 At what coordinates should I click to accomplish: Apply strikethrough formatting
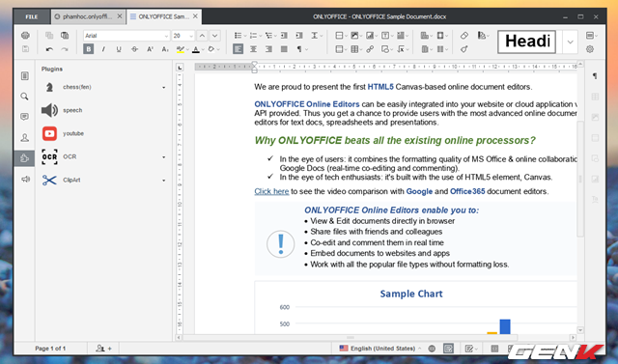pyautogui.click(x=134, y=49)
